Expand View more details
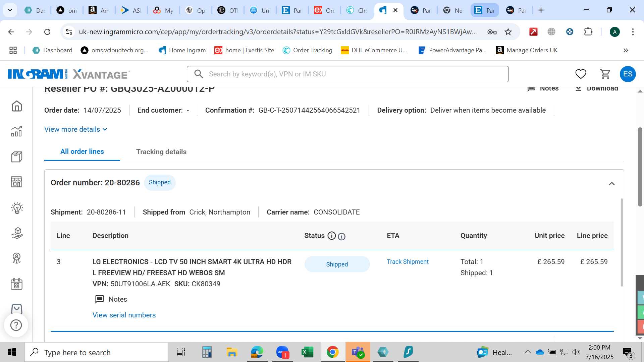The image size is (644, 362). click(x=76, y=129)
